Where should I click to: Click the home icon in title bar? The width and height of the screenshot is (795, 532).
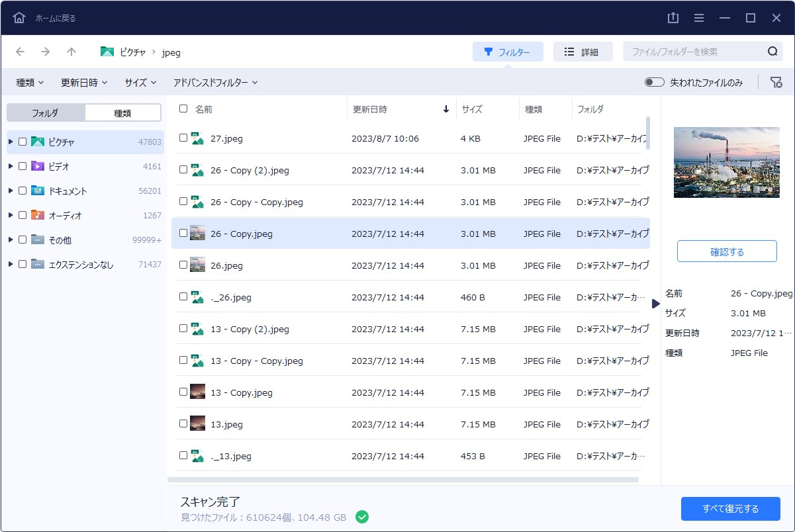point(19,18)
